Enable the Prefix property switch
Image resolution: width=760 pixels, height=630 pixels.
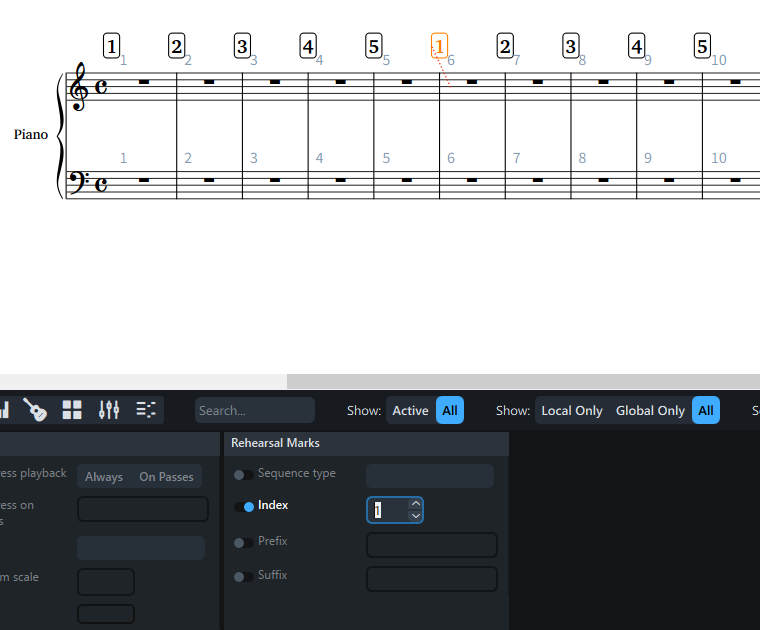(243, 543)
